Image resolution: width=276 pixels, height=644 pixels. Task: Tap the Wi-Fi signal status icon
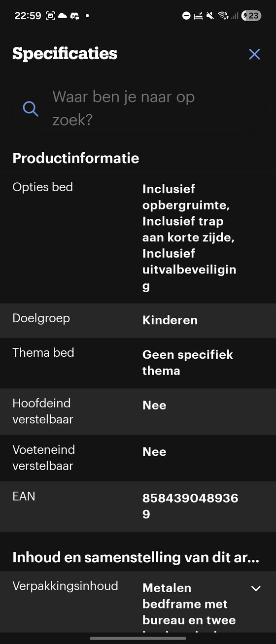coord(223,16)
